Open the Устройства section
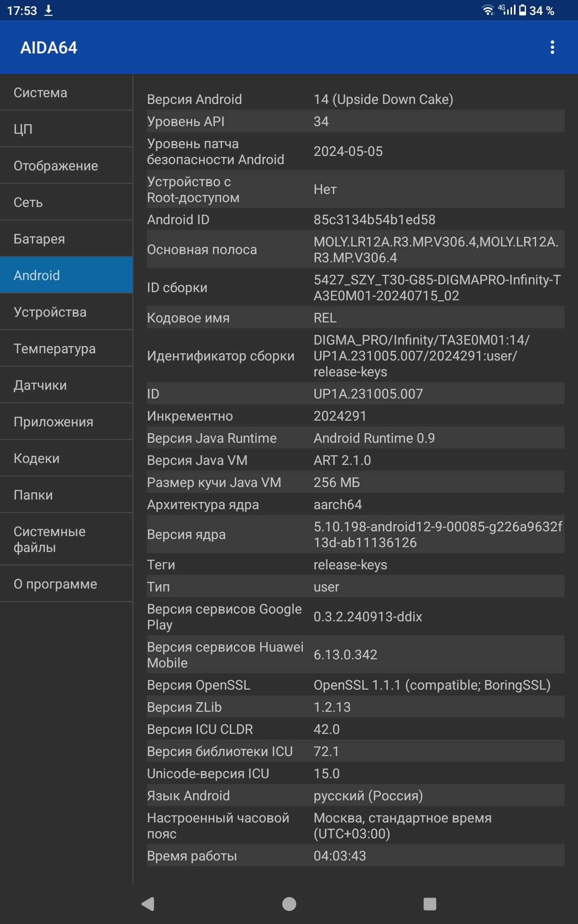 coord(66,312)
